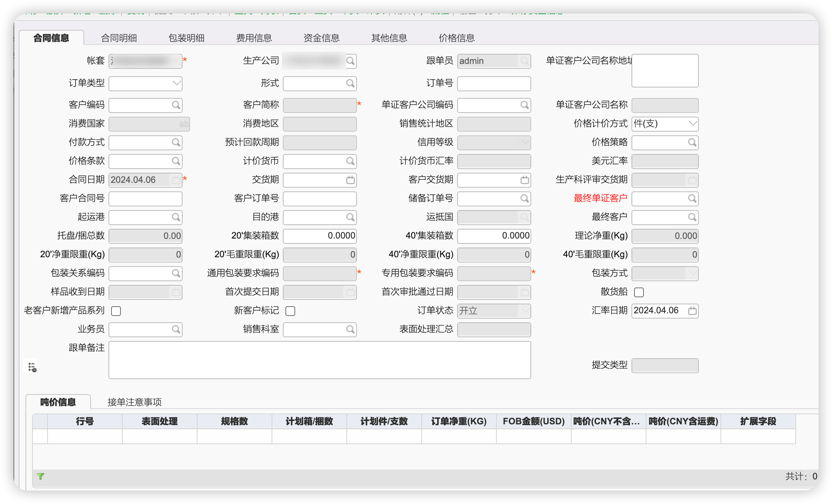832x504 pixels.
Task: Open lookup for 计价货币 field
Action: (350, 161)
